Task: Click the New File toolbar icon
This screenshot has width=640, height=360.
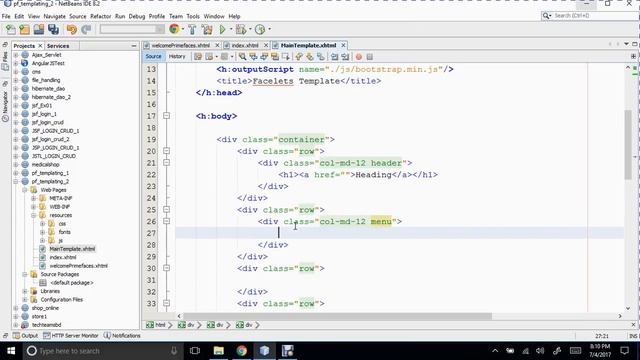Action: click(x=11, y=29)
